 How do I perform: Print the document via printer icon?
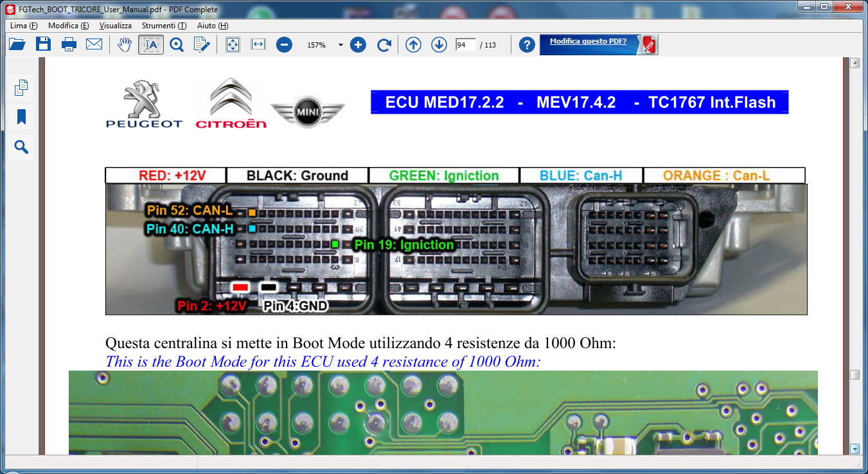69,44
